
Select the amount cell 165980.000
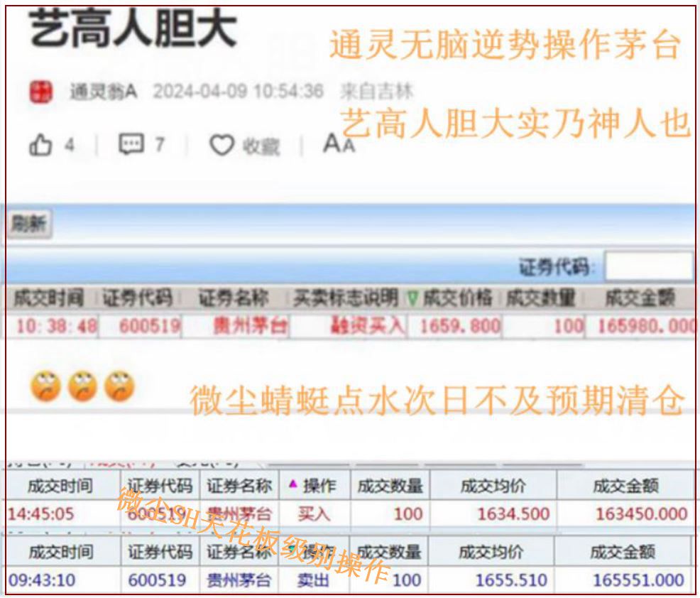coord(647,327)
